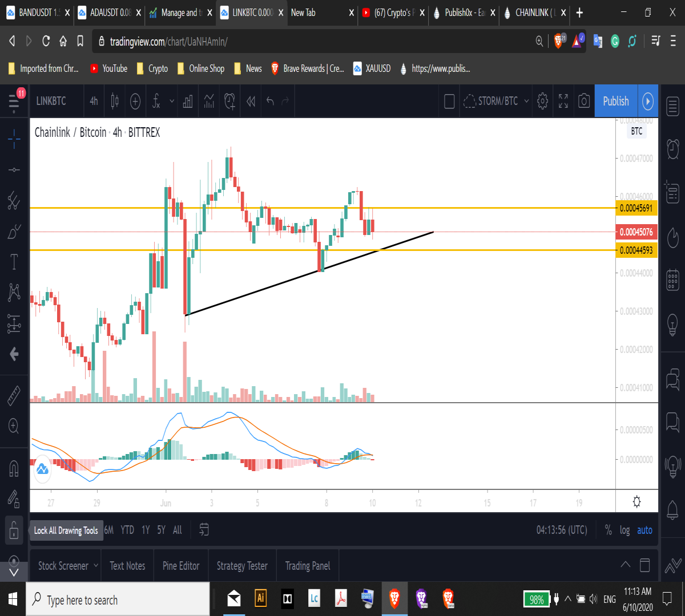Open the 4h timeframe selector
This screenshot has height=616, width=685.
94,102
